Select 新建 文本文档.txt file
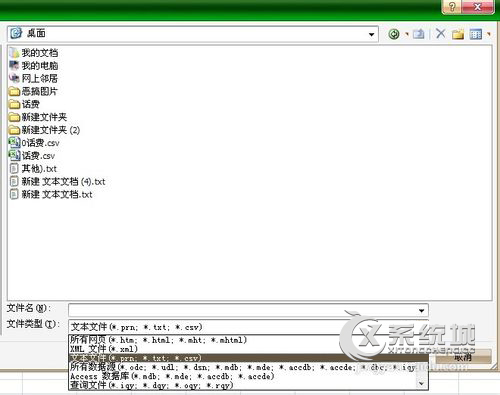 (x=51, y=194)
